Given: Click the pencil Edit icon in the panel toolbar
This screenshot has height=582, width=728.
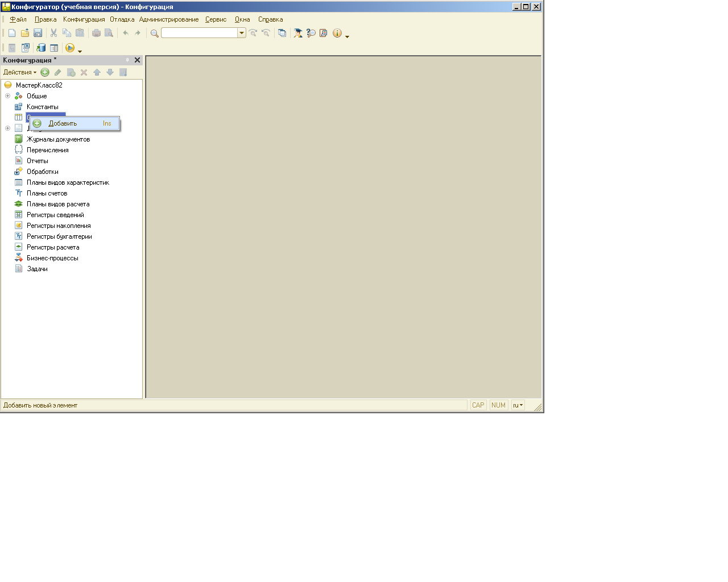Looking at the screenshot, I should pos(58,72).
